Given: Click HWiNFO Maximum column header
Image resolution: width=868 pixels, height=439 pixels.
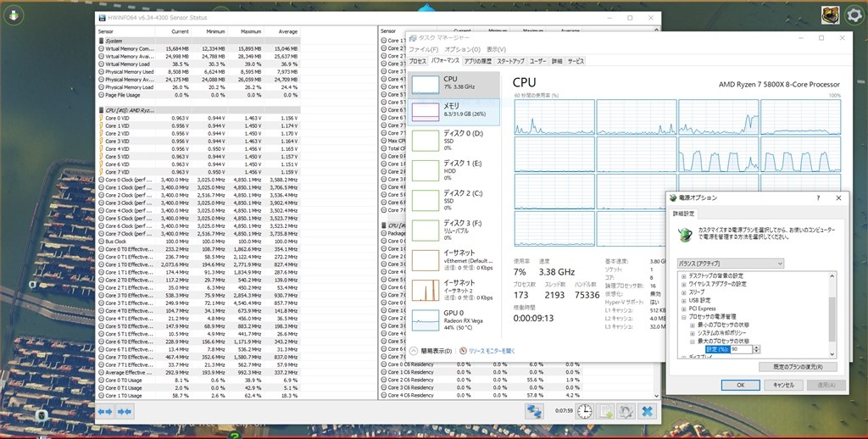Looking at the screenshot, I should click(x=245, y=31).
